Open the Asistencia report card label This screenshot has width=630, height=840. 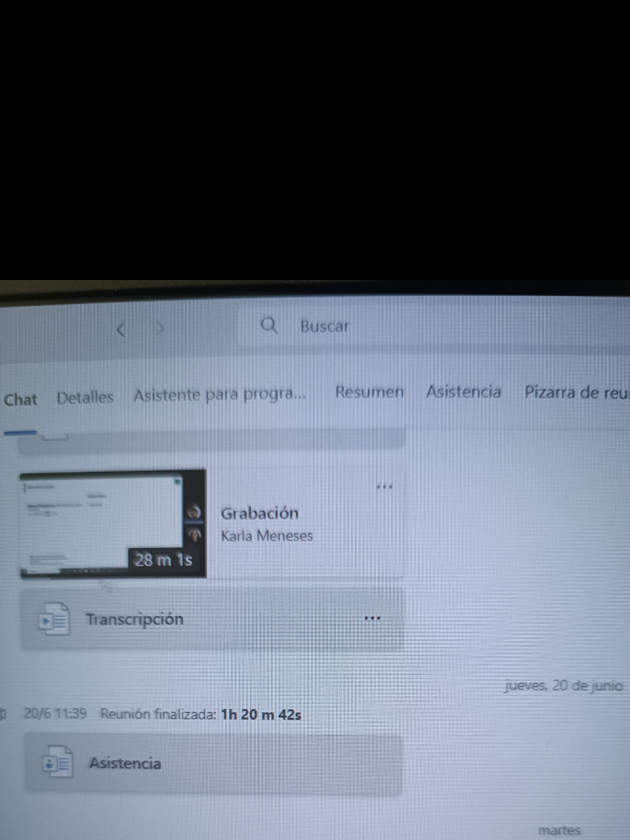(125, 764)
